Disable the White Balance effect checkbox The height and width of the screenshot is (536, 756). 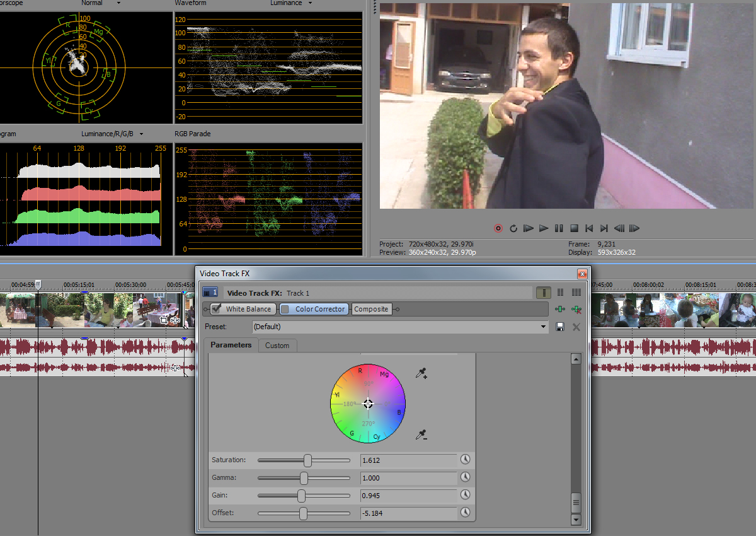[217, 309]
